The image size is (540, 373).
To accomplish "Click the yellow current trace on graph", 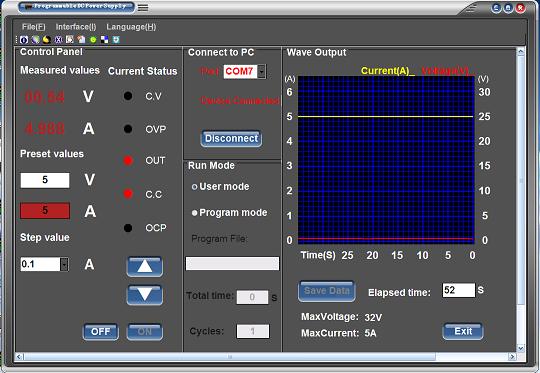I will point(386,116).
